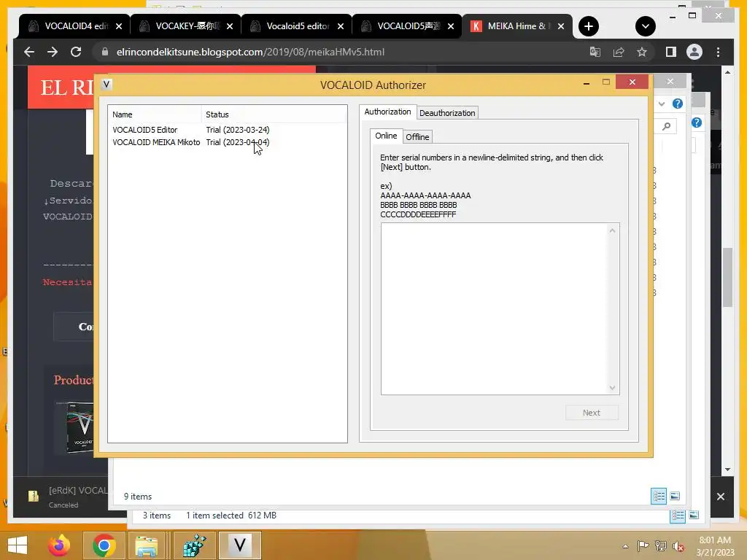Open Chrome from the taskbar
Viewport: 747px width, 560px height.
(x=104, y=545)
